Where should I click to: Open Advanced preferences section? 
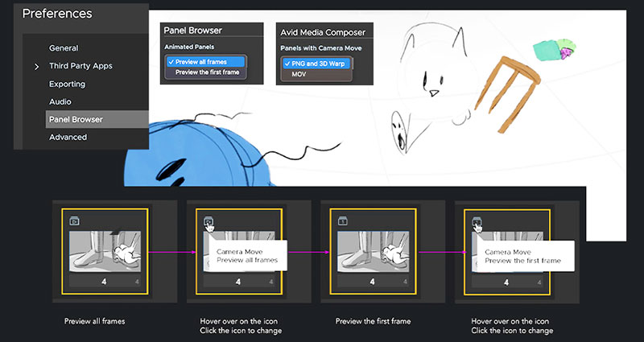(x=68, y=137)
